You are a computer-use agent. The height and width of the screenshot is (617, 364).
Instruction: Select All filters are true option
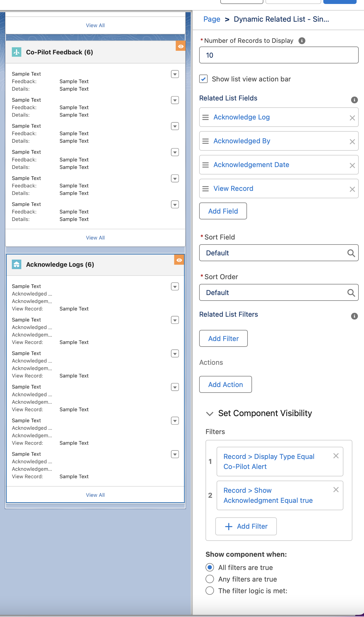(x=210, y=567)
